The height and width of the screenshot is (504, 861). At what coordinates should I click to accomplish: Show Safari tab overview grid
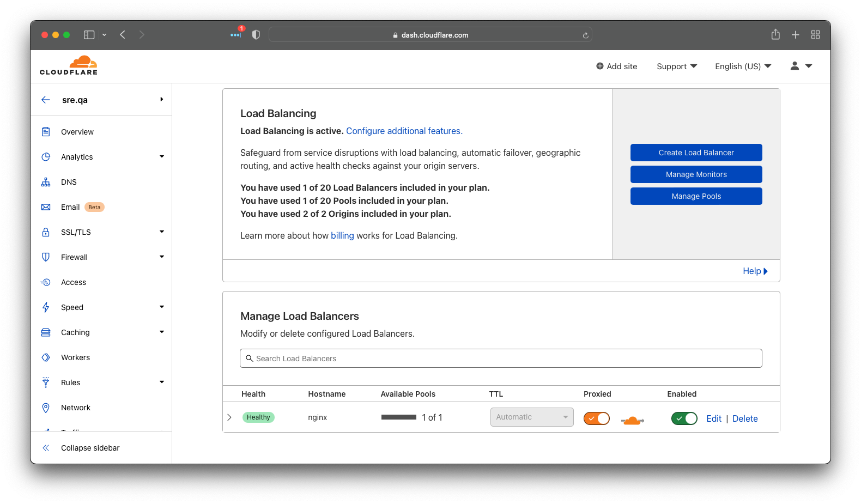click(815, 35)
